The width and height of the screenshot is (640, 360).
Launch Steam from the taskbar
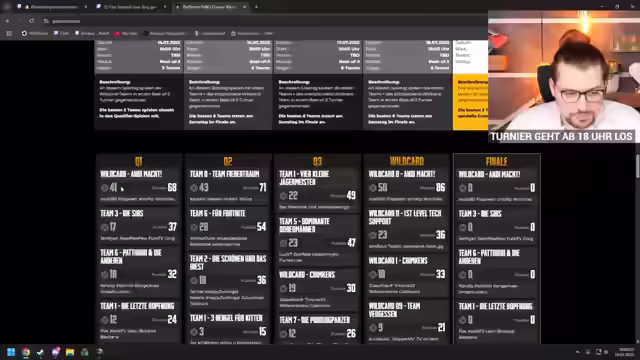coord(40,352)
